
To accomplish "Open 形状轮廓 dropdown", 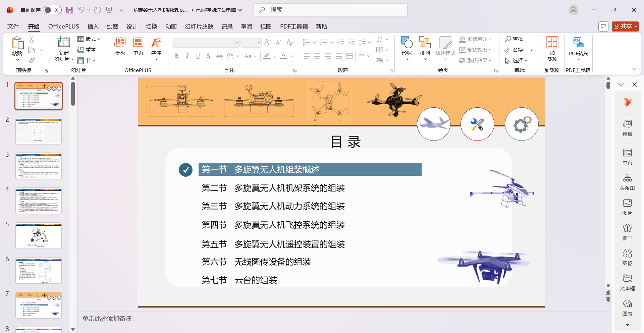I will (475, 50).
